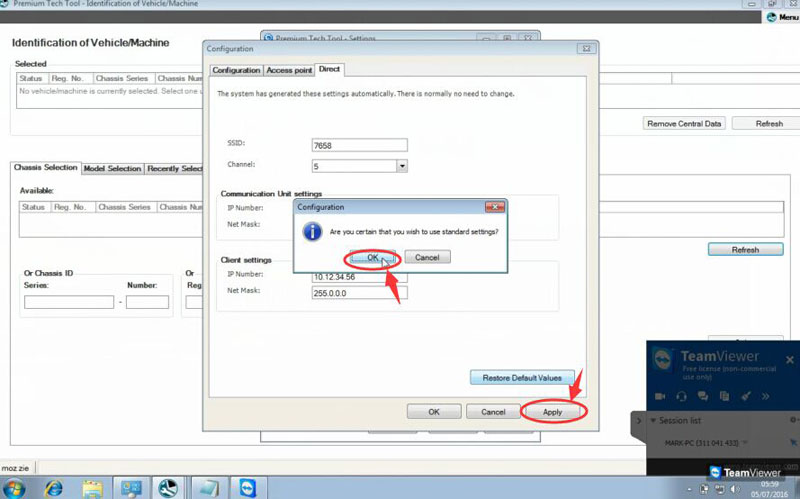The image size is (800, 499).
Task: Collapse TeamViewer panel with side arrow
Action: (638, 421)
